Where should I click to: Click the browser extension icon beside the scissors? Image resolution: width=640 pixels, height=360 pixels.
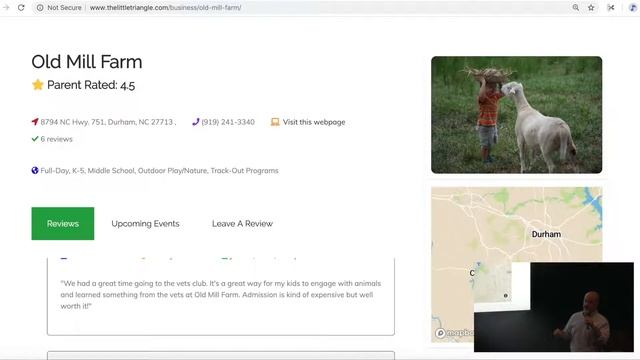pyautogui.click(x=632, y=7)
